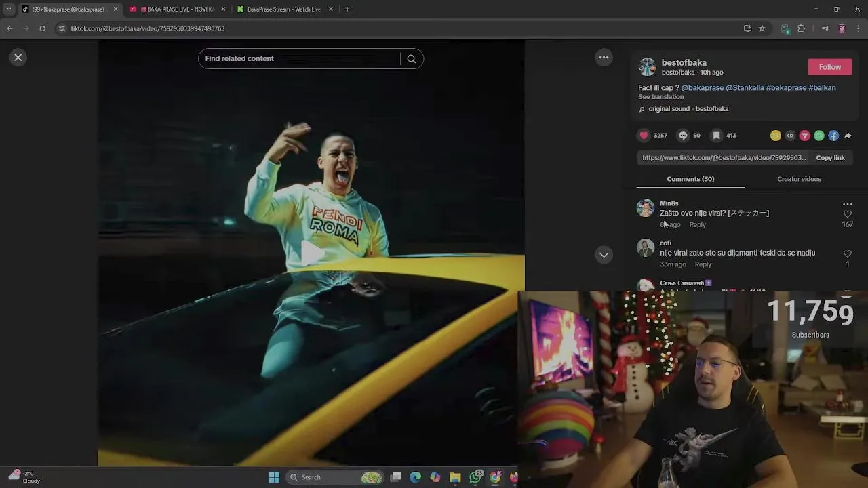Go back in browser history
The width and height of the screenshot is (868, 488).
pos(9,28)
